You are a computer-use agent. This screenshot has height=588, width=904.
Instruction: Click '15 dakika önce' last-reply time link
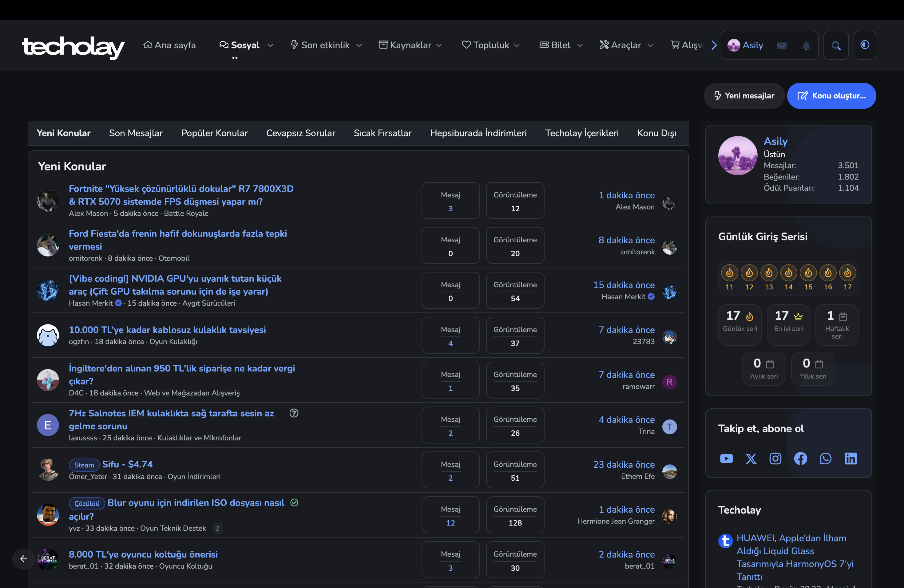624,285
